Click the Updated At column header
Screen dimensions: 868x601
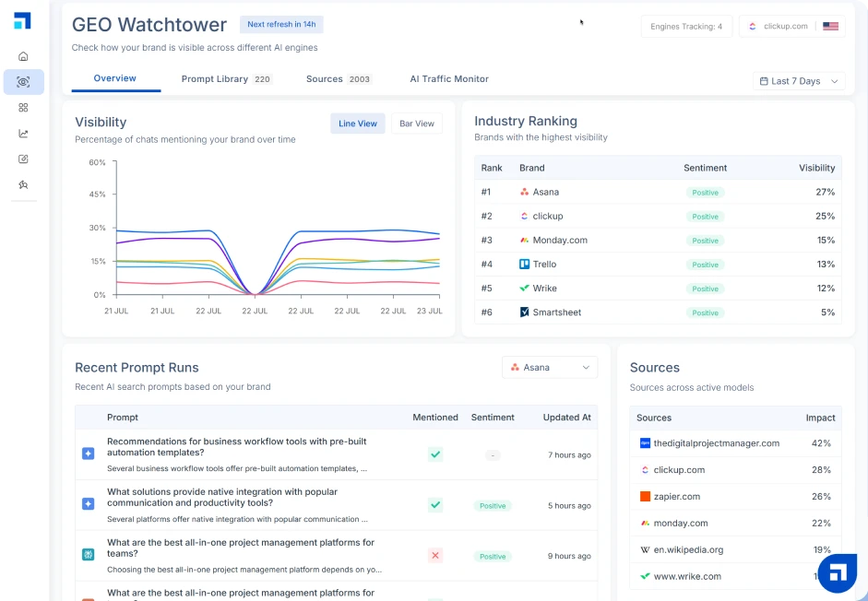[x=567, y=418]
